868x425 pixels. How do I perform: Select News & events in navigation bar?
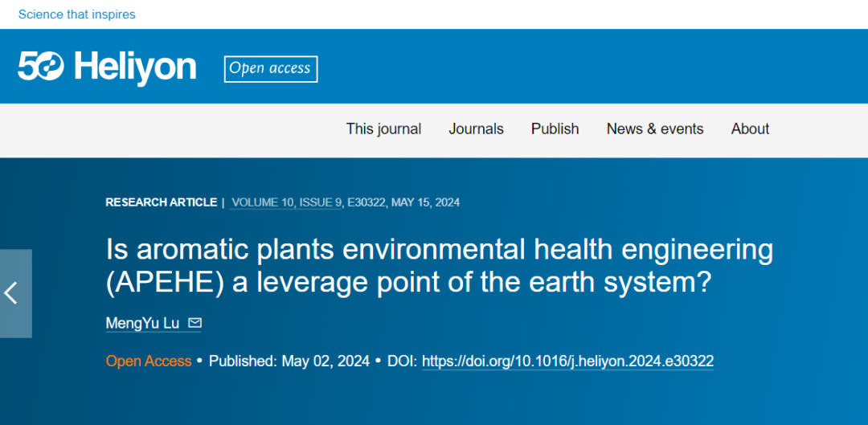(x=654, y=129)
